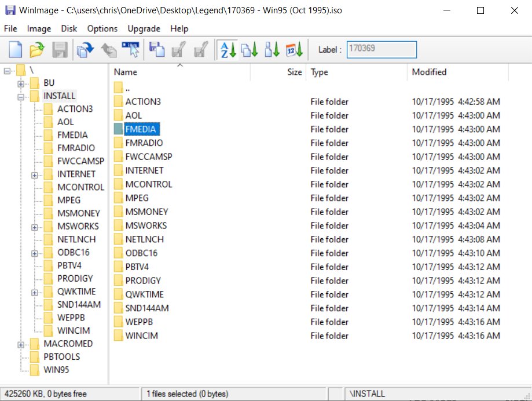This screenshot has width=532, height=401.
Task: Open an image using the folder toolbar icon
Action: [37, 50]
